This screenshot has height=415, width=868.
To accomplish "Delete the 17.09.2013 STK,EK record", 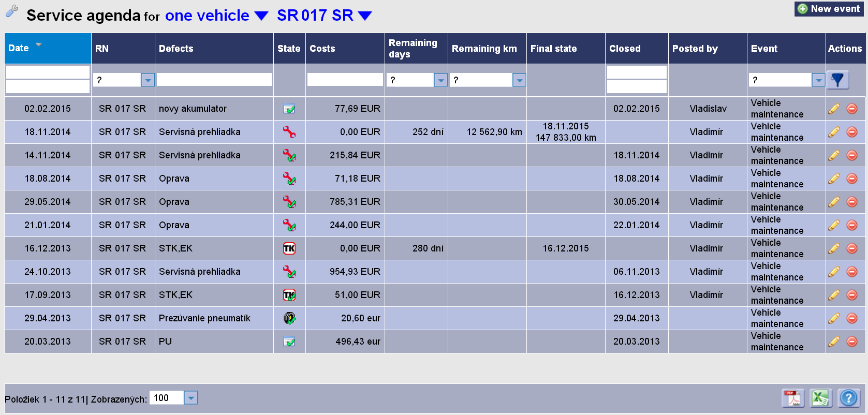I will (852, 295).
